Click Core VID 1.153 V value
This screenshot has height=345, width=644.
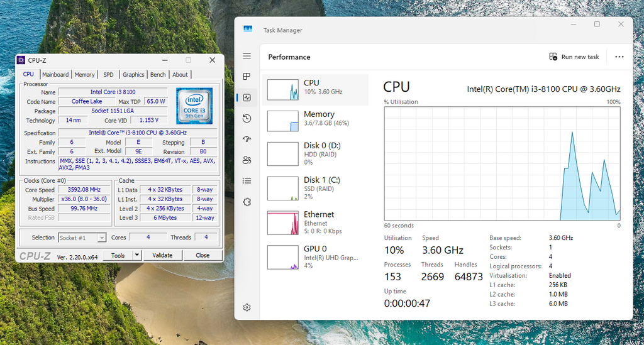coord(149,120)
